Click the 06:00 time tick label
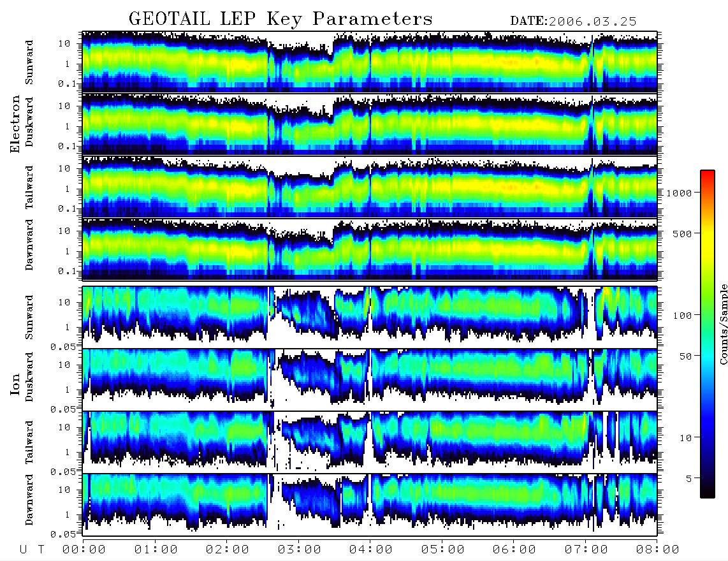 514,550
